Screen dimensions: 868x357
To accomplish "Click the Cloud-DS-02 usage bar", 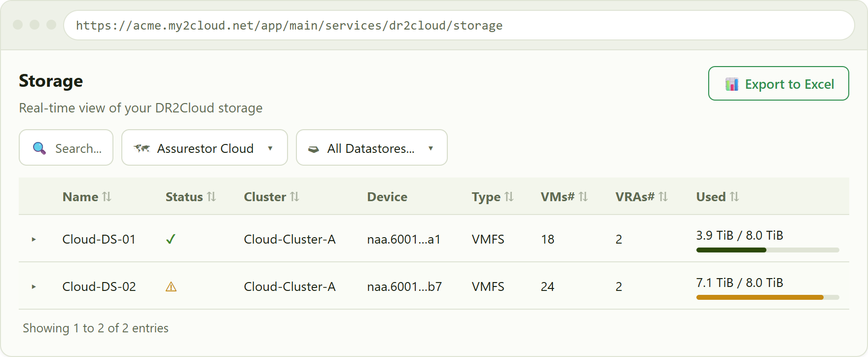I will pos(768,297).
